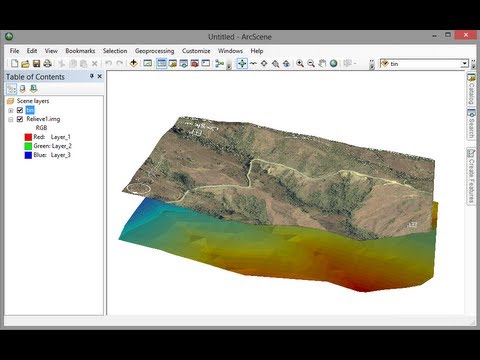Select the Zoom Out tool
The image size is (480, 360).
[x=311, y=63]
